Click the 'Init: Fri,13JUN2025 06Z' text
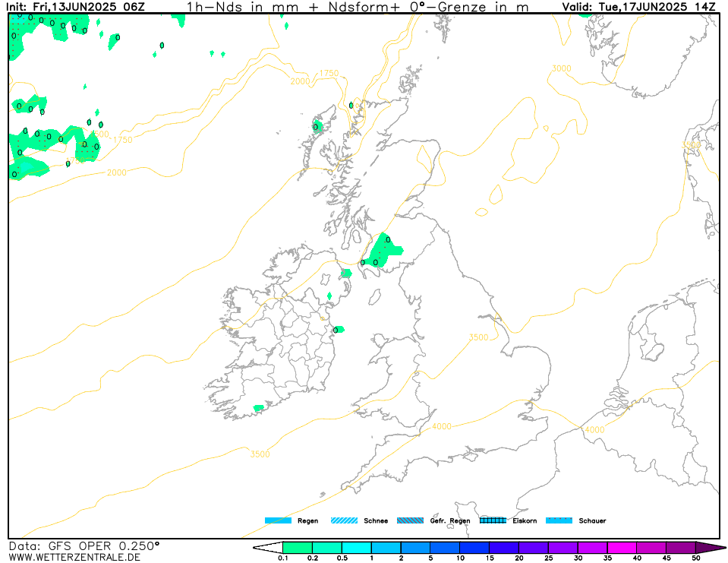 click(75, 7)
